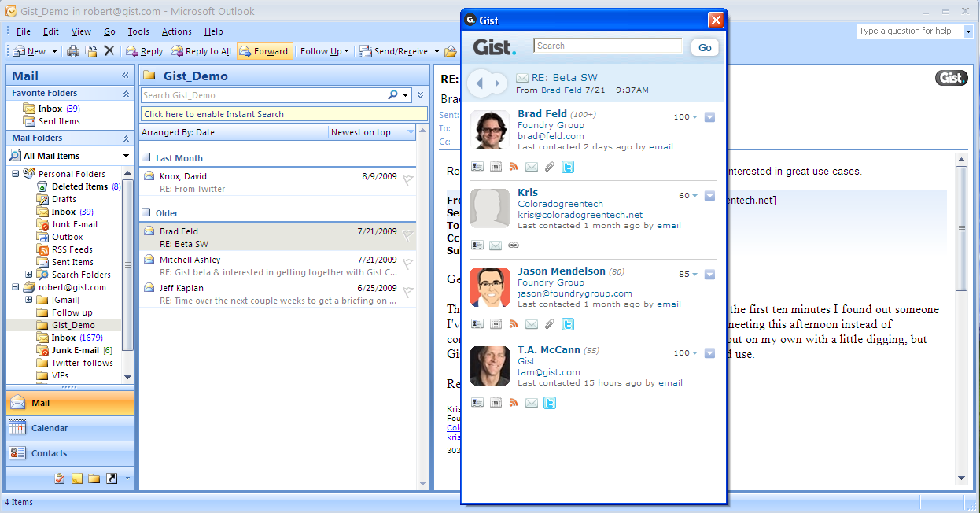This screenshot has height=513, width=980.
Task: Go to next message with Gist forward arrow
Action: [x=497, y=83]
